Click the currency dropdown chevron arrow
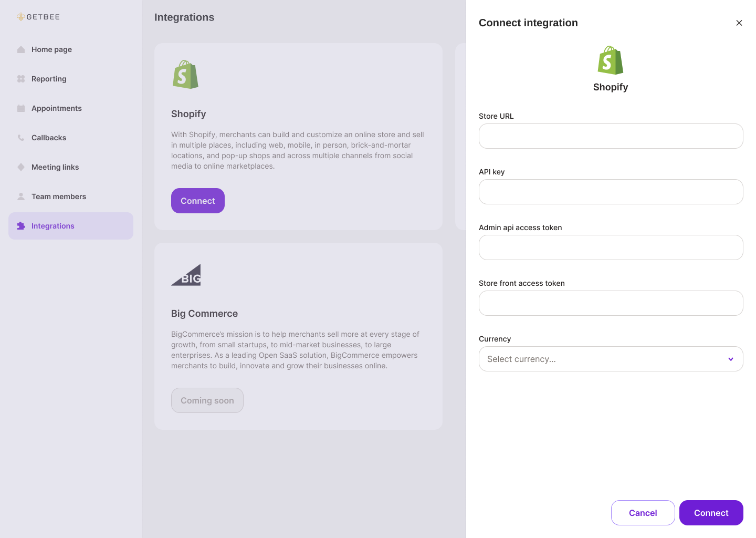756x538 pixels. [x=731, y=359]
